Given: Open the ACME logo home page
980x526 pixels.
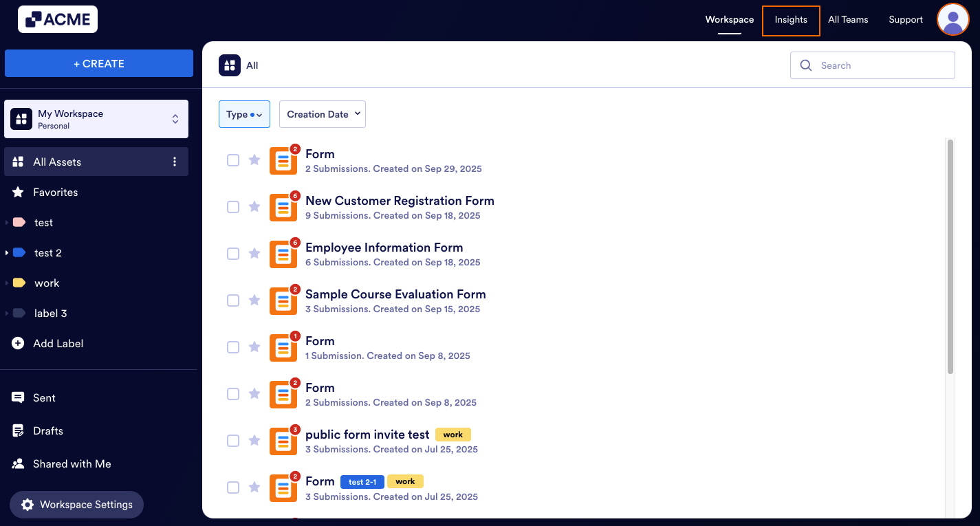Looking at the screenshot, I should (x=57, y=19).
